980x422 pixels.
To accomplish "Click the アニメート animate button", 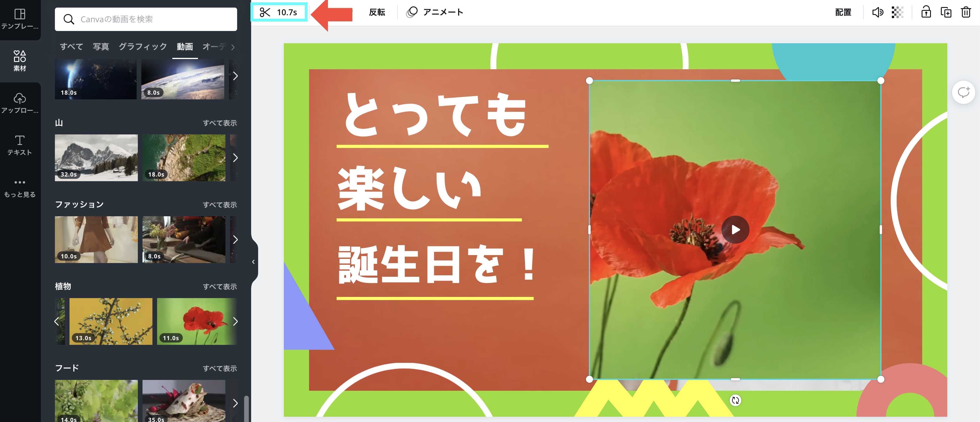I will click(435, 12).
